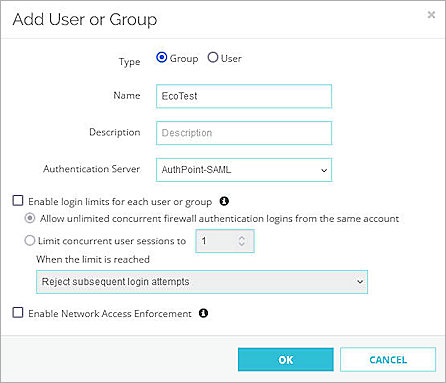Click the concurrent sessions number field
Viewport: 446px width, 383px height.
click(225, 241)
